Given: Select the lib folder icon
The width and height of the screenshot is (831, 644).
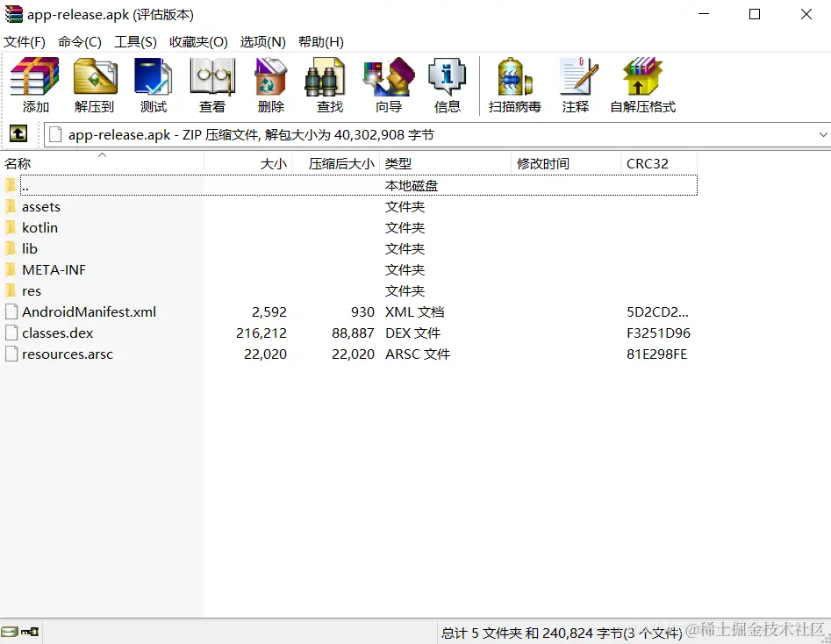Looking at the screenshot, I should 11,248.
